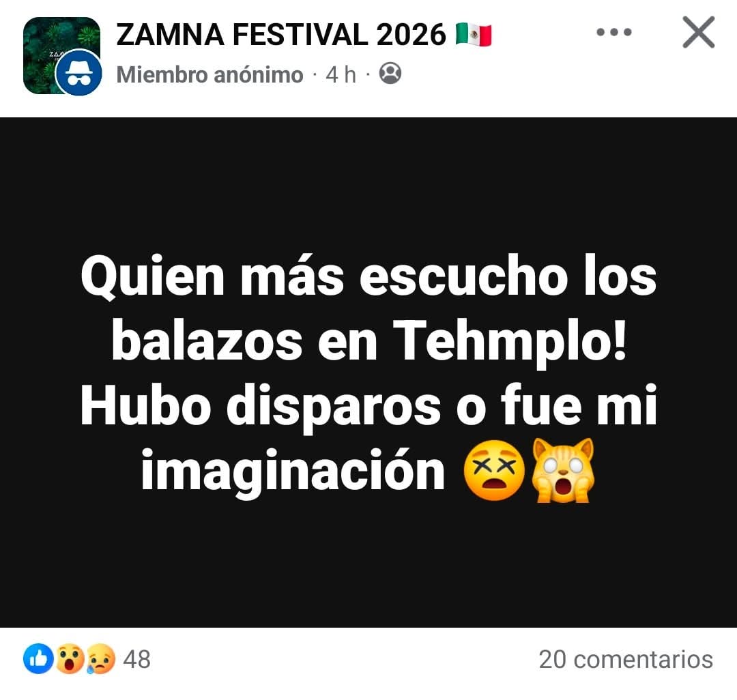Tap the sad reaction emoji

tap(100, 658)
